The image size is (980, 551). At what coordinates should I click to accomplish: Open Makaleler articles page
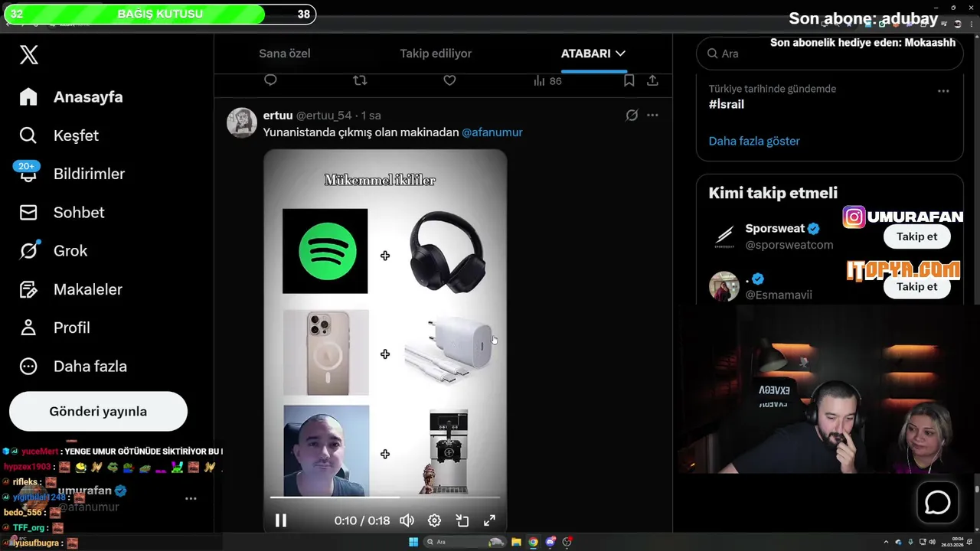click(70, 289)
